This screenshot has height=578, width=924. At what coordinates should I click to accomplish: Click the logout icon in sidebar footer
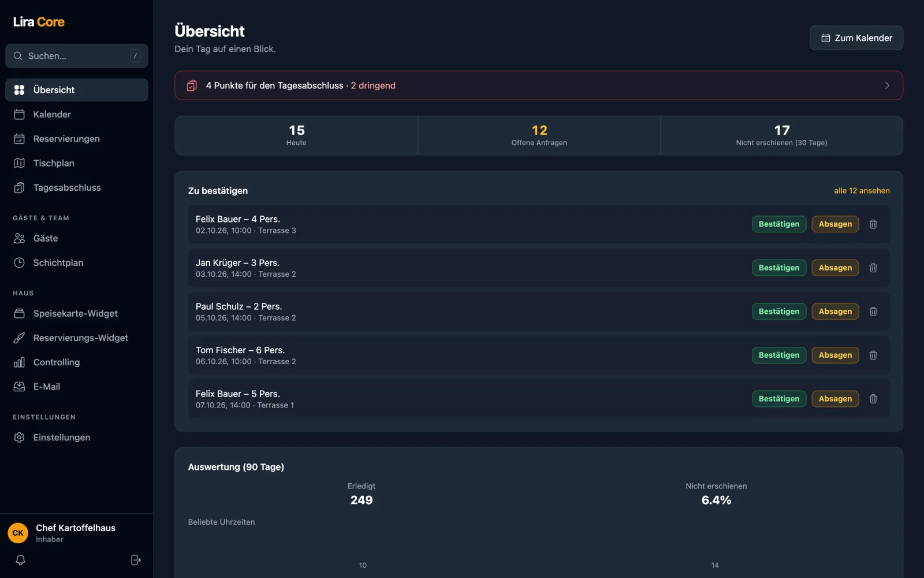(136, 560)
